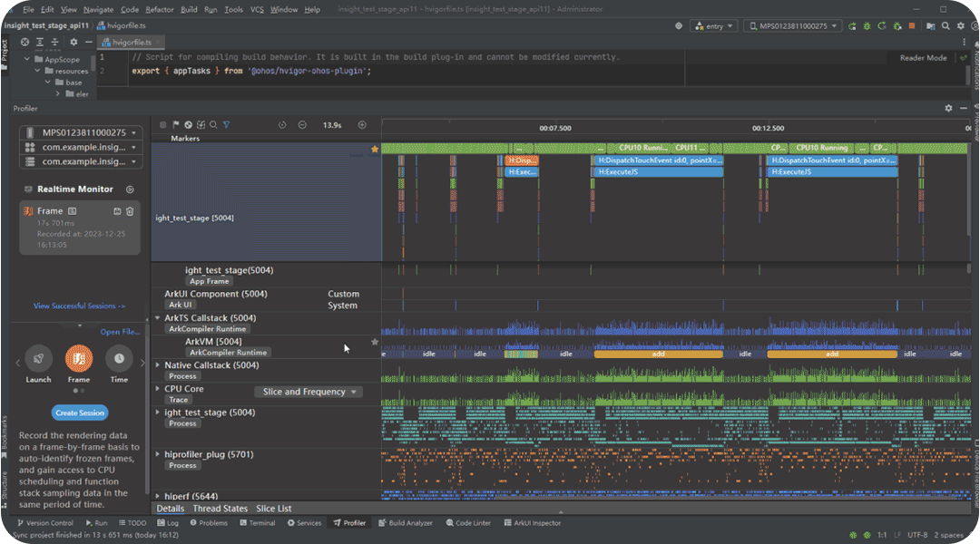Viewport: 980px width, 544px height.
Task: Click the flag marker icon in Profiler toolbar
Action: [175, 125]
